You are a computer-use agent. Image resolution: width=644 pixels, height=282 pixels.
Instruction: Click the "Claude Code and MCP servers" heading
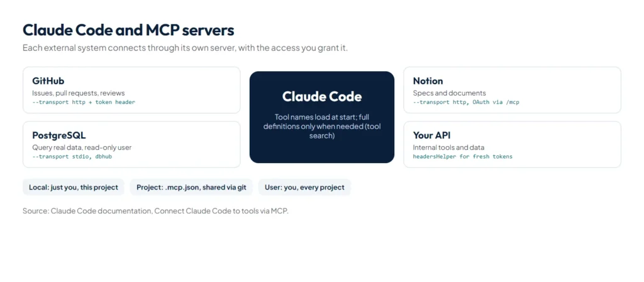pyautogui.click(x=128, y=30)
